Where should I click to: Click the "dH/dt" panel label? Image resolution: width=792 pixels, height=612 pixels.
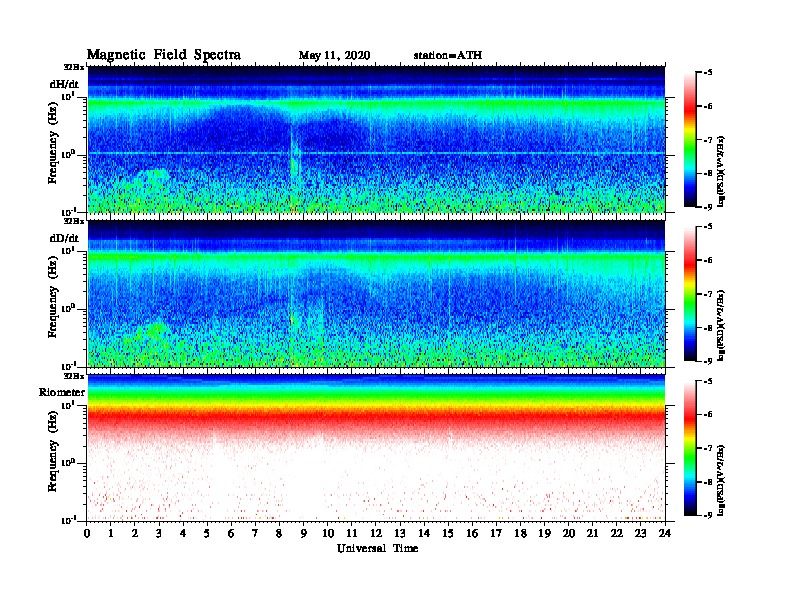(64, 84)
